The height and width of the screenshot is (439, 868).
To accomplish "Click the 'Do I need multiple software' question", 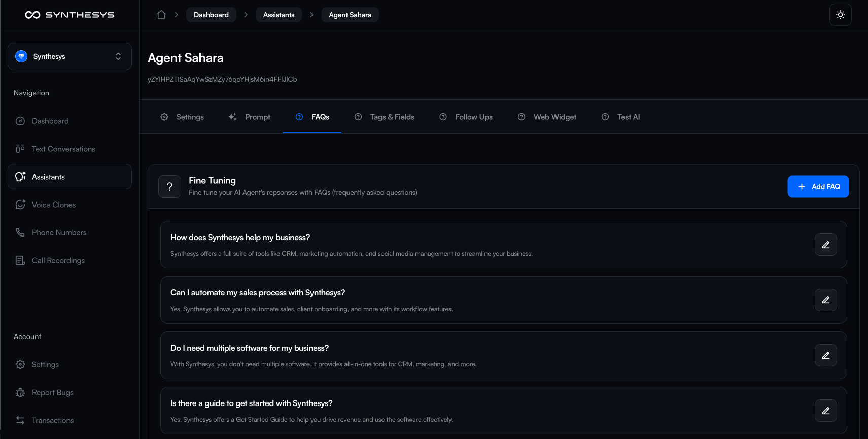I will pos(250,348).
